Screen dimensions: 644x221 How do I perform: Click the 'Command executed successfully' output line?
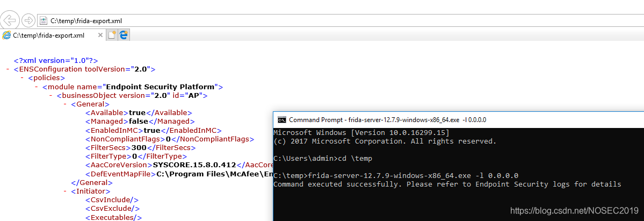coord(447,184)
